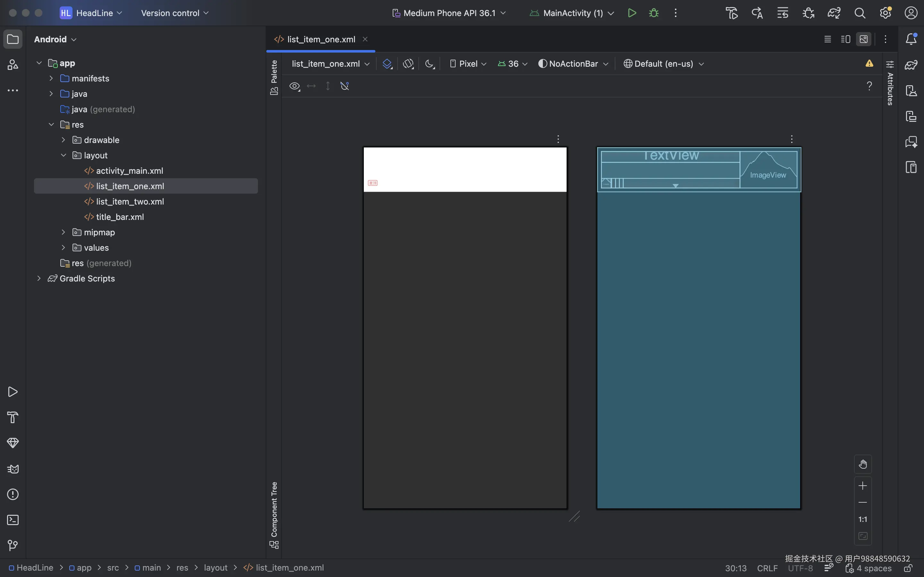Image resolution: width=924 pixels, height=577 pixels.
Task: Open the Build hammer tool window
Action: click(x=13, y=417)
